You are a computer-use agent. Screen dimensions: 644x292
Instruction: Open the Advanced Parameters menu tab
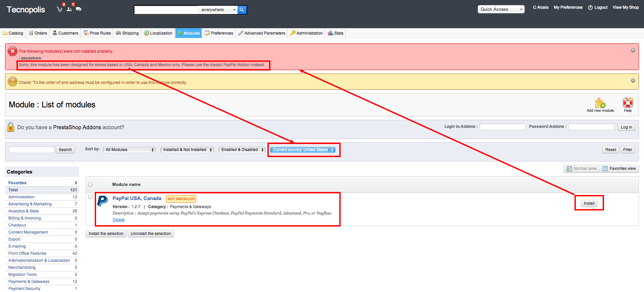(262, 33)
